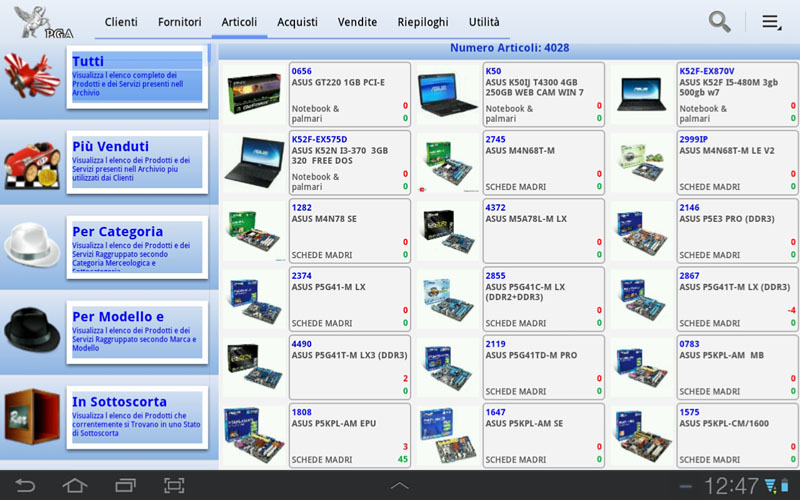
Task: Open the ASUS M4N68T-M motherboard thumbnail
Action: pos(447,162)
